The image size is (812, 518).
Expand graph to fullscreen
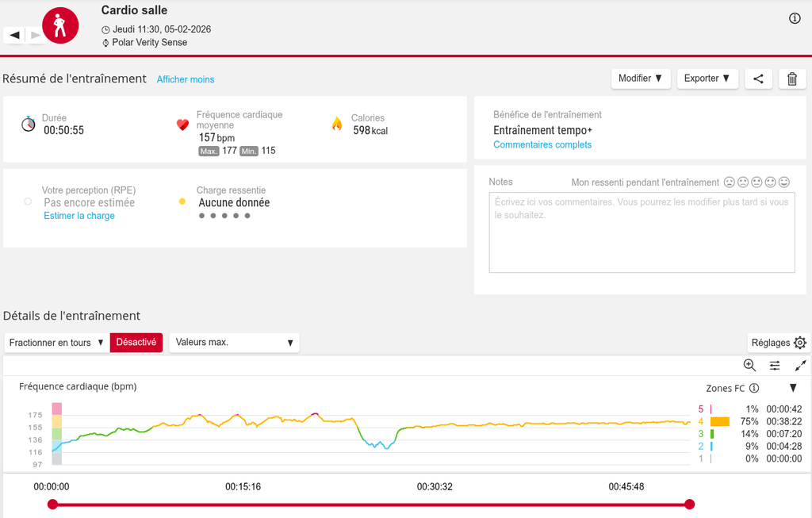(800, 365)
